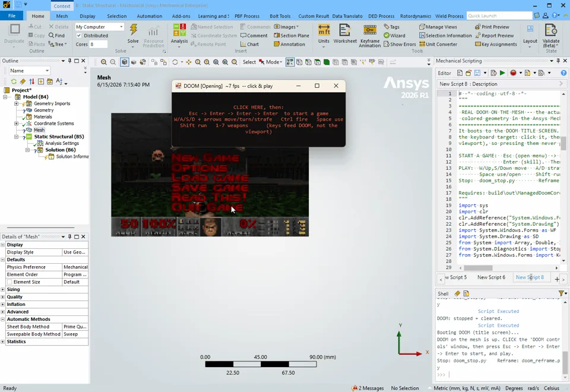Image resolution: width=570 pixels, height=392 pixels.
Task: Click Validate (Beta) state icon
Action: [551, 30]
